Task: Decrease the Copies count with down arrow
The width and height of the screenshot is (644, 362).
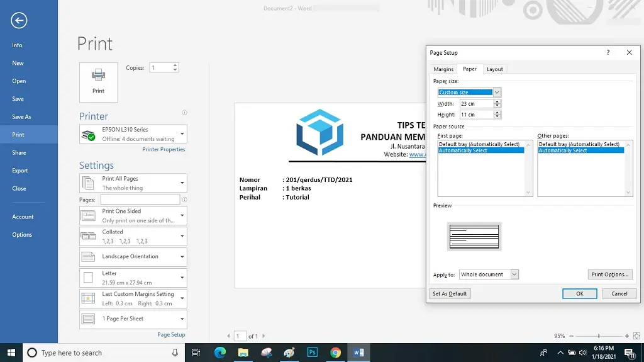Action: pos(175,69)
